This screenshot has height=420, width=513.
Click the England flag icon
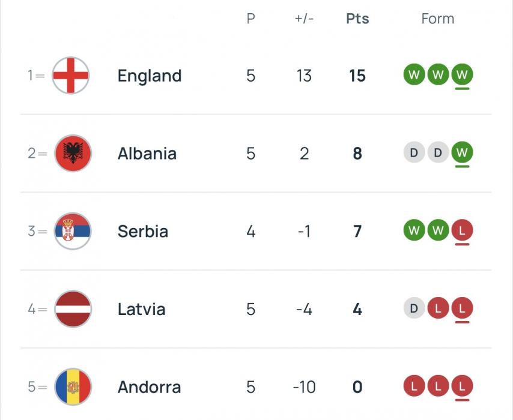point(71,76)
